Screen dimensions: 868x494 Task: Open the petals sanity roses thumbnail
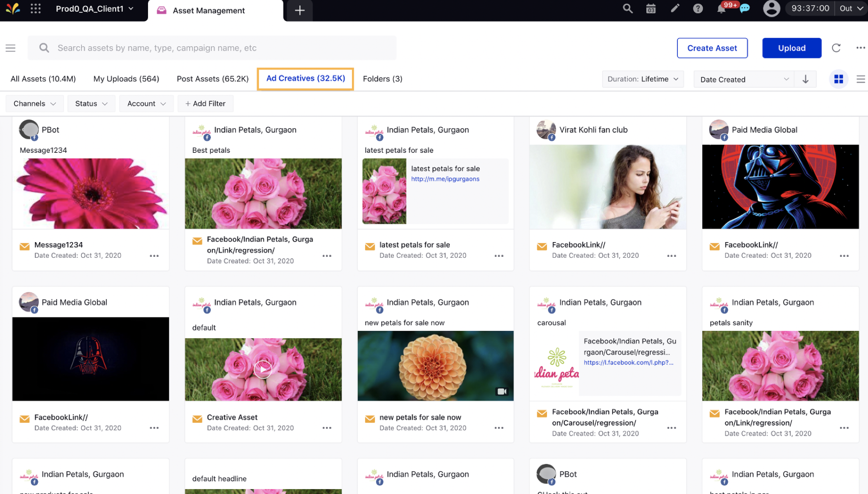point(781,366)
